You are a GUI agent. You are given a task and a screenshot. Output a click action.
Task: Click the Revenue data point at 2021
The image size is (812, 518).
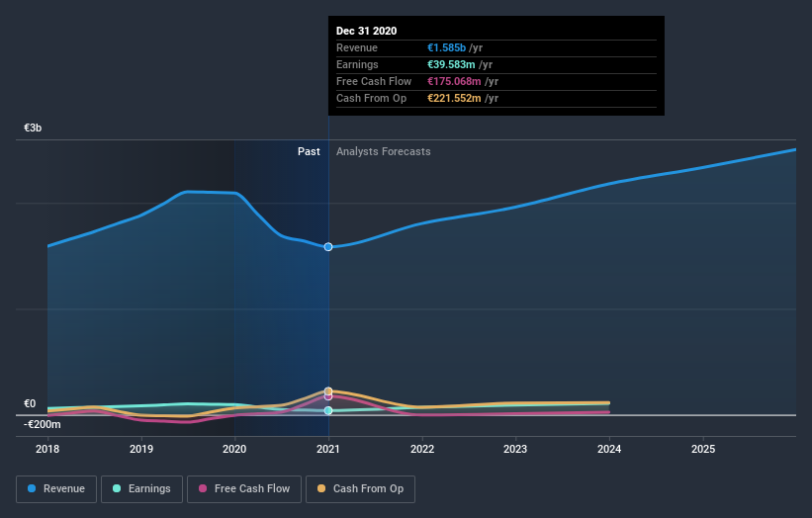[x=328, y=247]
